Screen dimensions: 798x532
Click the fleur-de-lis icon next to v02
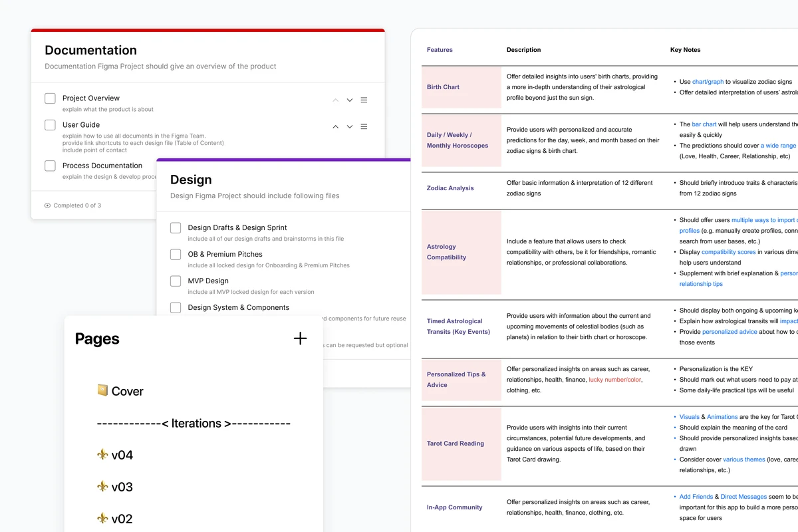point(102,518)
